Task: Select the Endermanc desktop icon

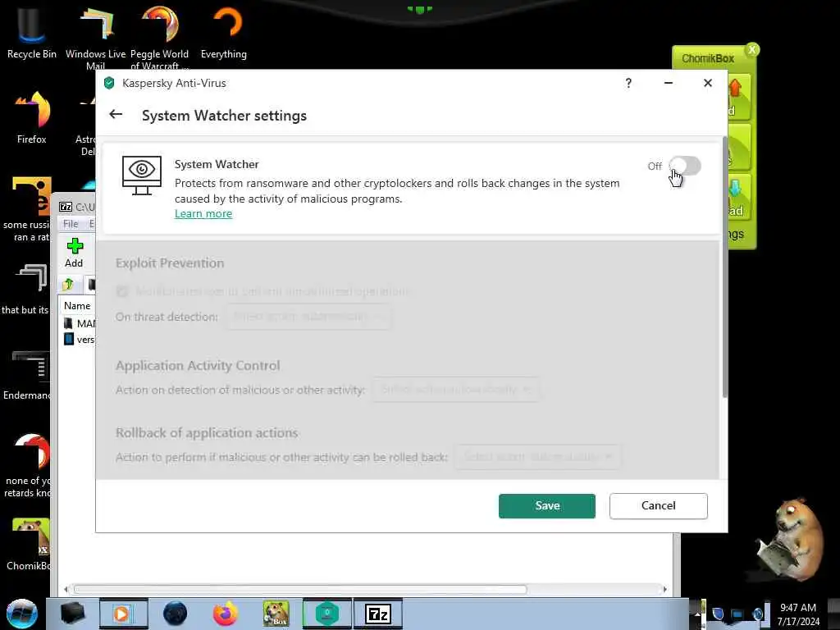Action: [27, 375]
